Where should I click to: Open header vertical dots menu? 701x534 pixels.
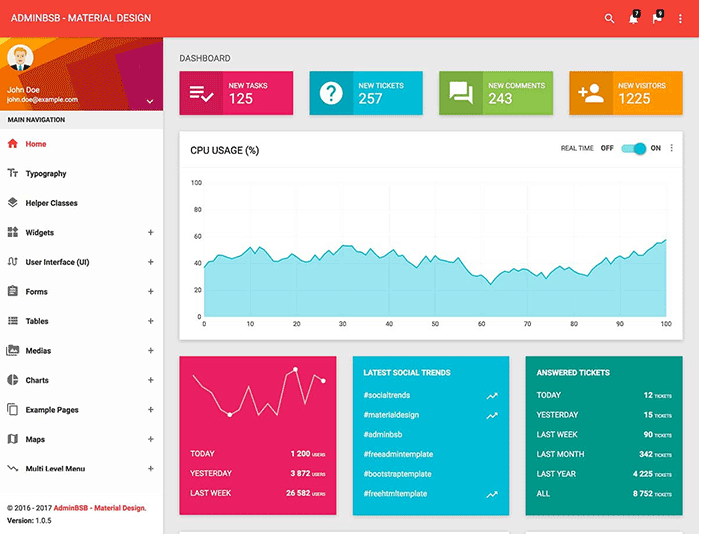click(x=680, y=18)
